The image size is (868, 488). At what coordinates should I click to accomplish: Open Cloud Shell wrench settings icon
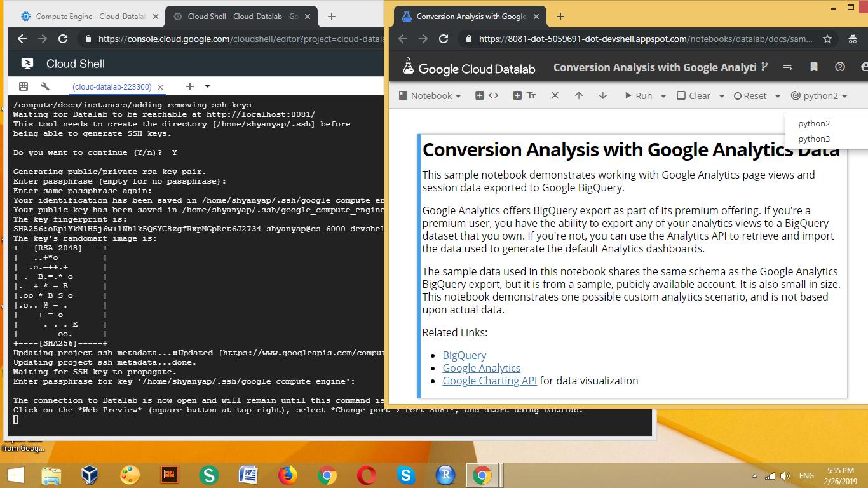point(44,86)
